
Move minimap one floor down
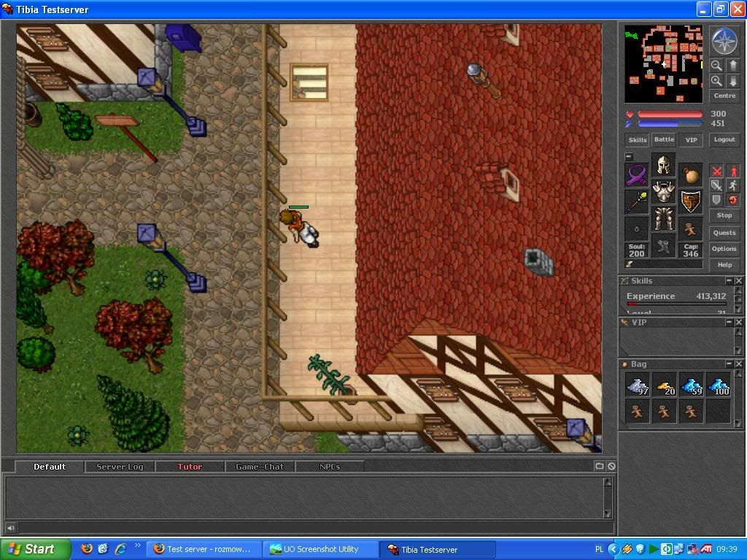(x=732, y=81)
